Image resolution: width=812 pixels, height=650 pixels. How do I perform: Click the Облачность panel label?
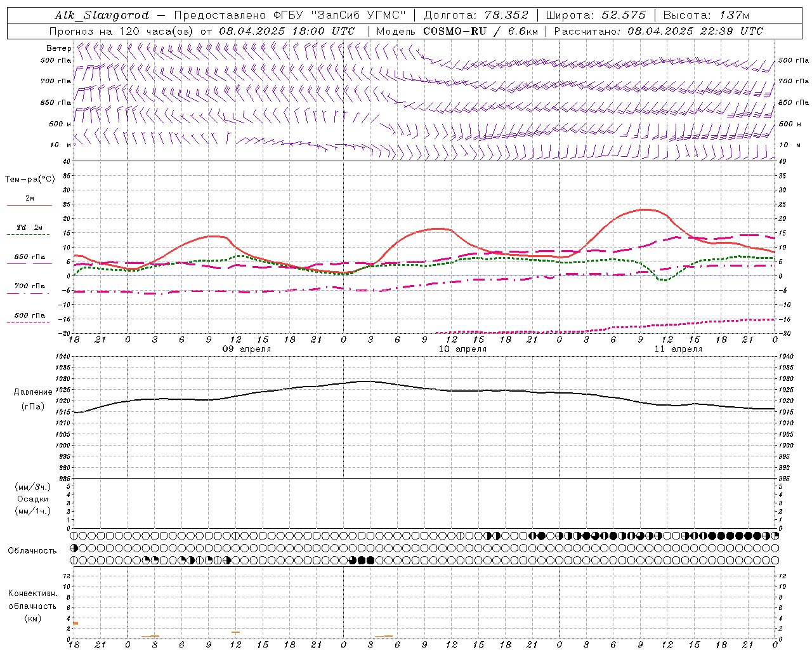tap(32, 550)
